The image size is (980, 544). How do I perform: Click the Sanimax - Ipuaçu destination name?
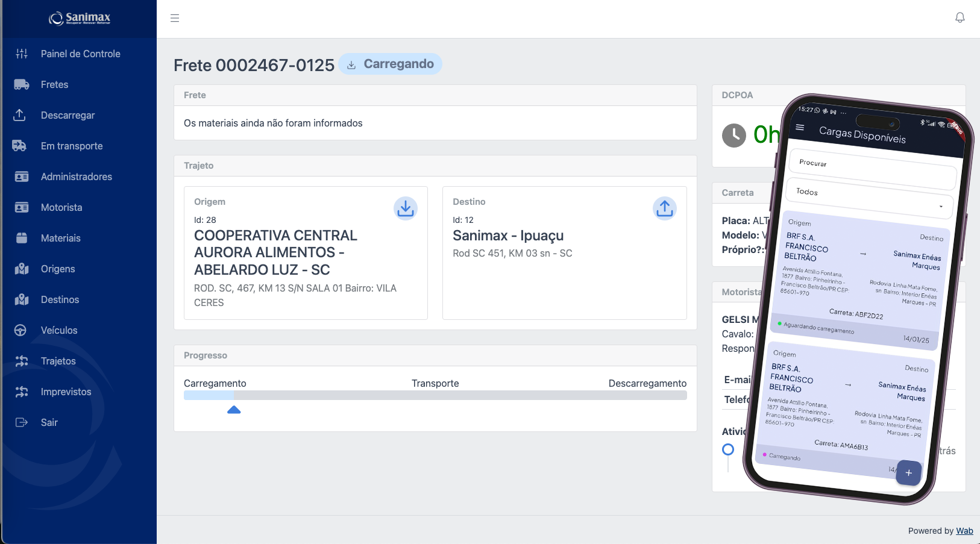coord(508,236)
